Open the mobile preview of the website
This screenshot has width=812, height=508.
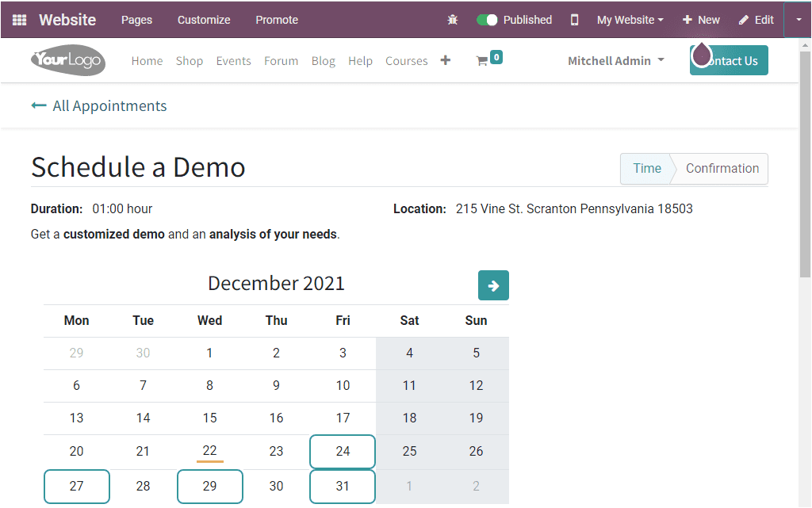[x=573, y=19]
